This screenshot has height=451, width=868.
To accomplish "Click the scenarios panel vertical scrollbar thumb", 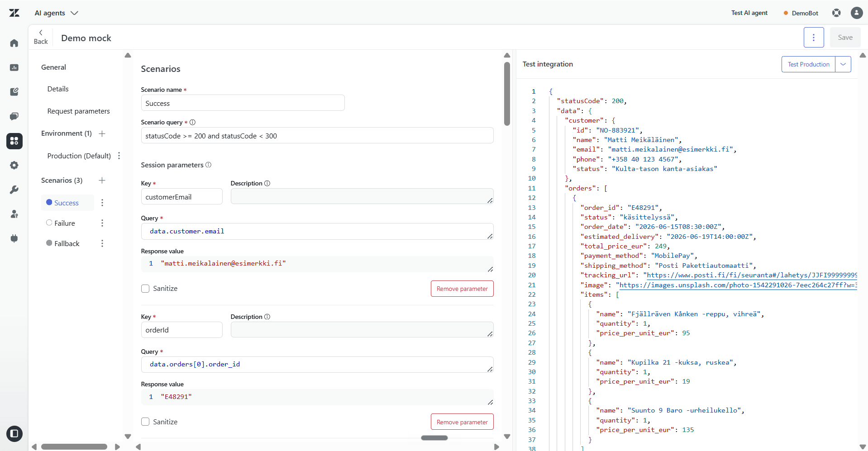I will click(507, 94).
